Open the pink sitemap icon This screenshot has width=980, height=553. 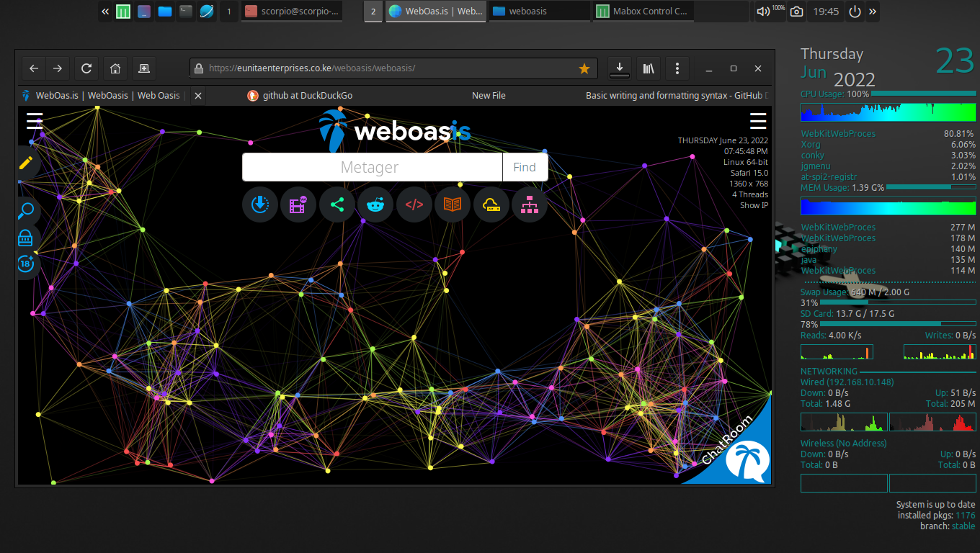(530, 204)
